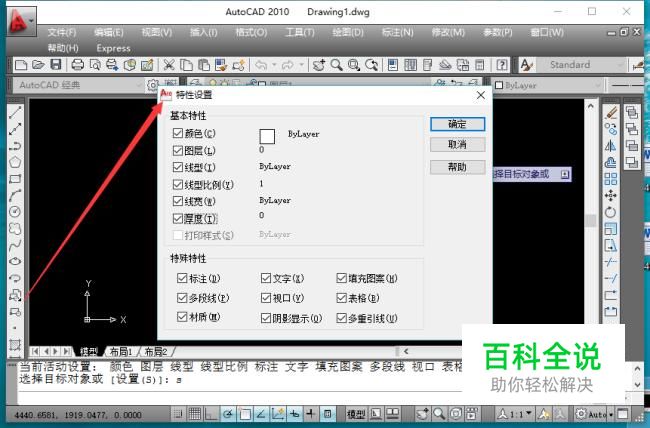The height and width of the screenshot is (428, 650).
Task: Open the Help question-mark icon
Action: click(502, 65)
